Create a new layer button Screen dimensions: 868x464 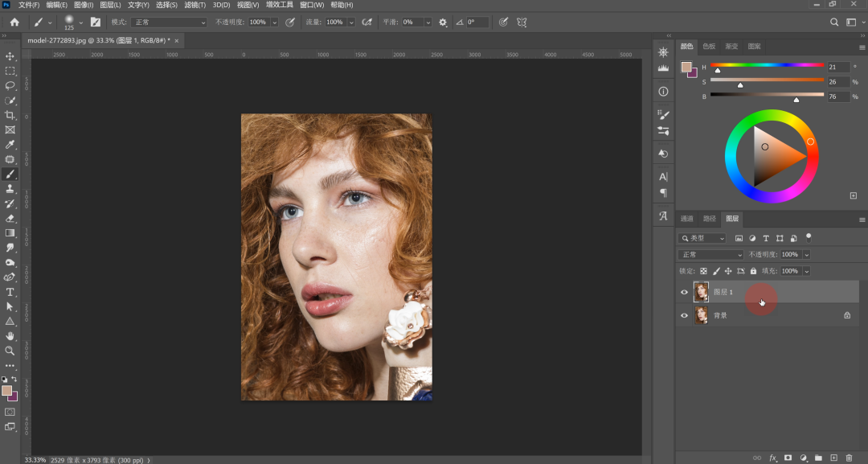(x=833, y=458)
